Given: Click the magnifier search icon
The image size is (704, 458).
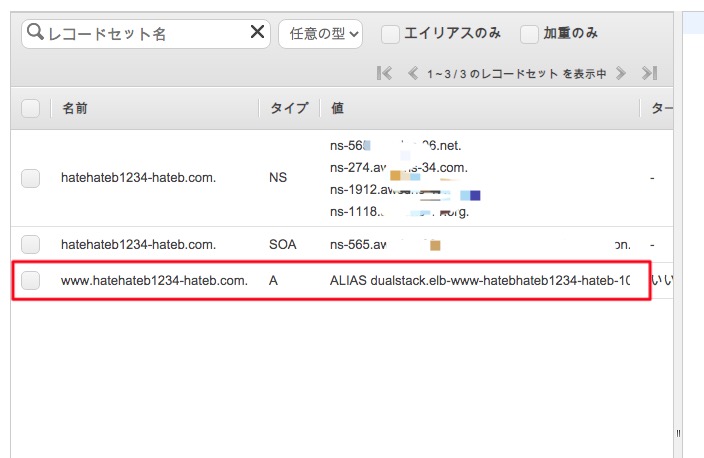Looking at the screenshot, I should coord(35,32).
